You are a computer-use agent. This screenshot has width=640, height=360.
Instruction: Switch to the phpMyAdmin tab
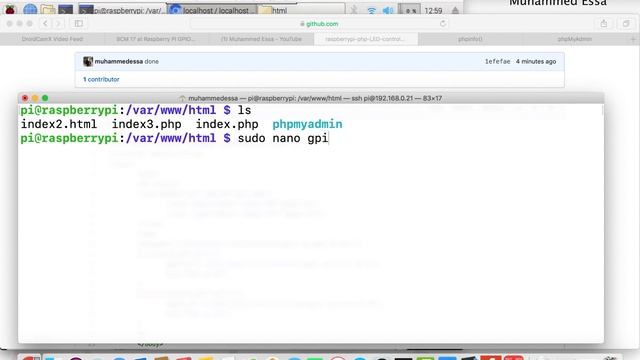point(575,39)
